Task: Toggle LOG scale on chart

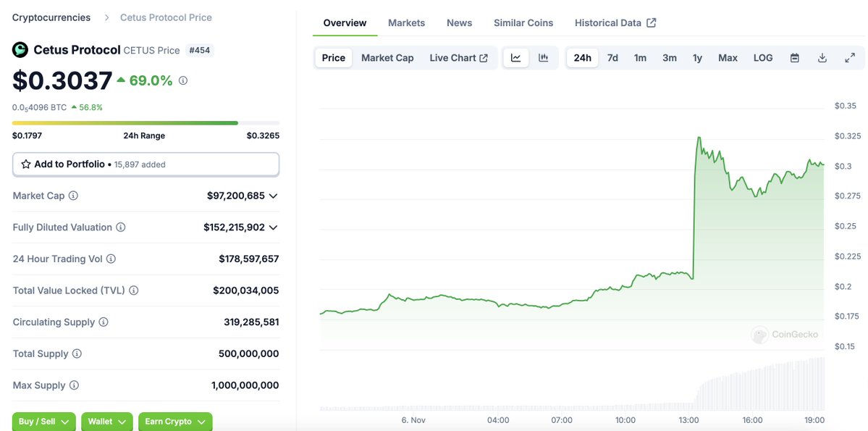Action: (x=763, y=58)
